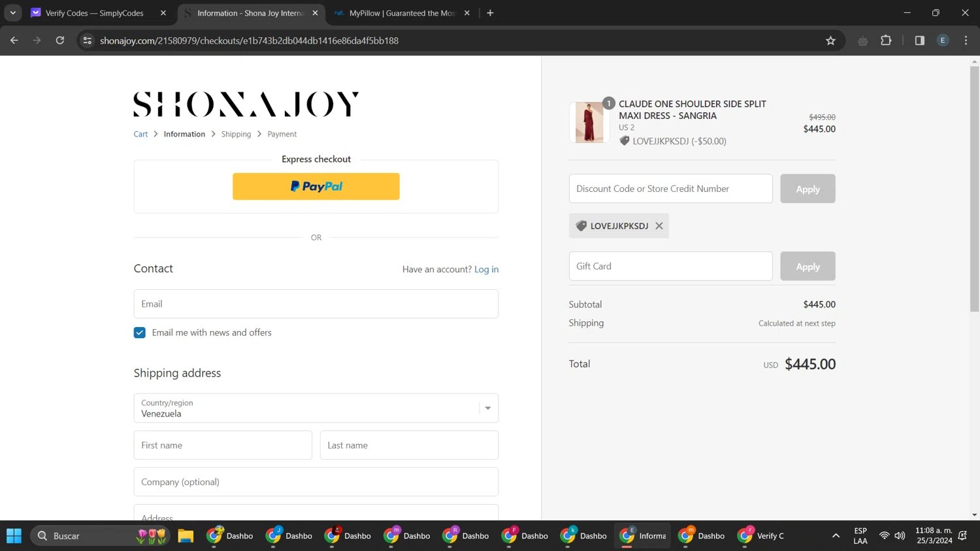Click the Information breadcrumb step
Viewport: 980px width, 551px height.
[184, 134]
